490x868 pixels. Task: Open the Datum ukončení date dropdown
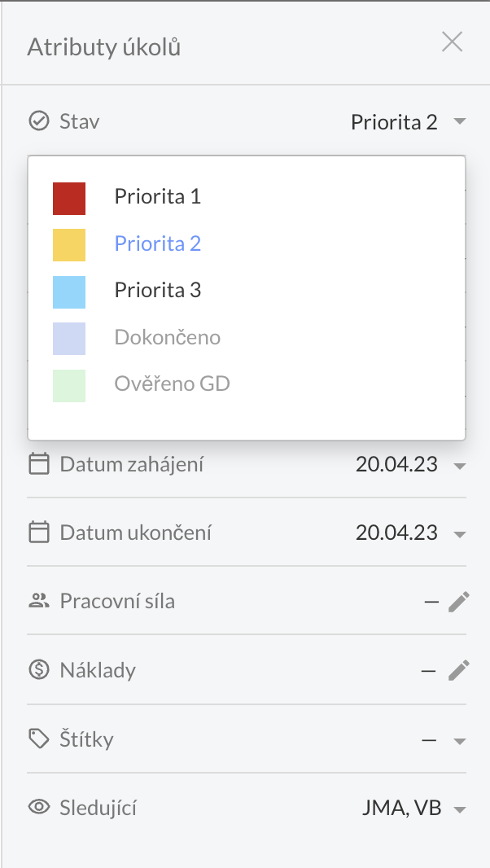coord(459,534)
